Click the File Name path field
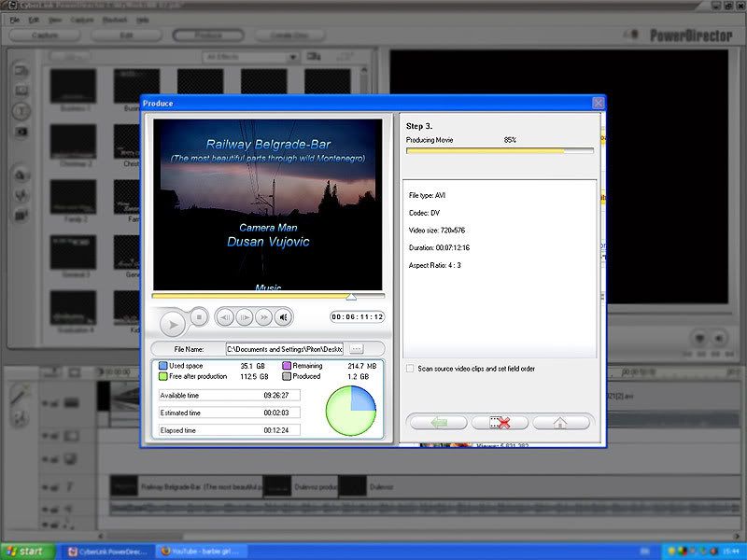This screenshot has height=560, width=747. (285, 349)
